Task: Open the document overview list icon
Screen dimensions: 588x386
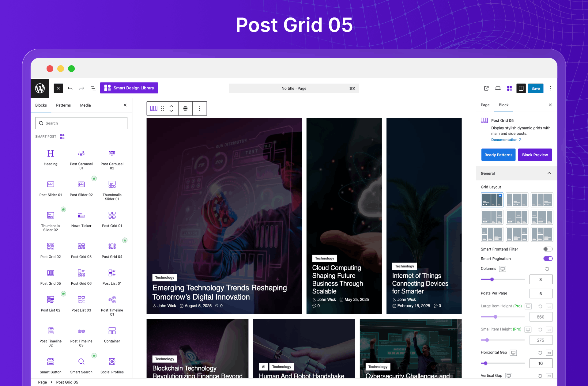Action: (93, 88)
